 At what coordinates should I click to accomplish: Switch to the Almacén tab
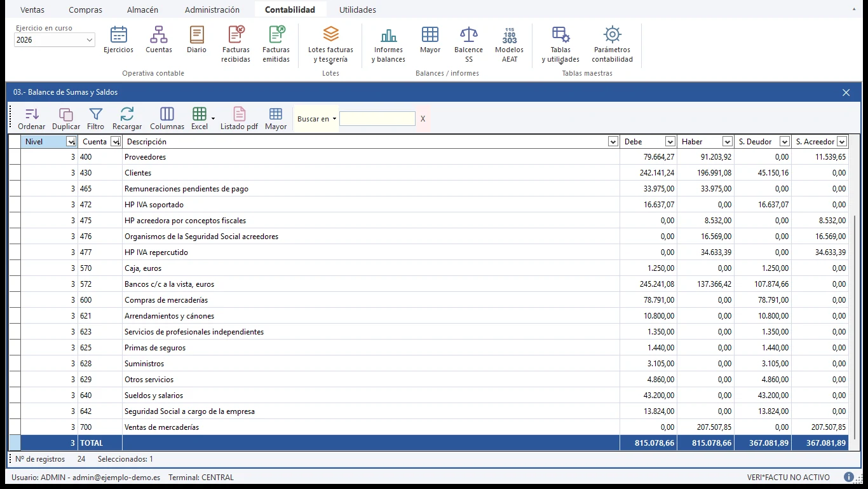point(142,10)
